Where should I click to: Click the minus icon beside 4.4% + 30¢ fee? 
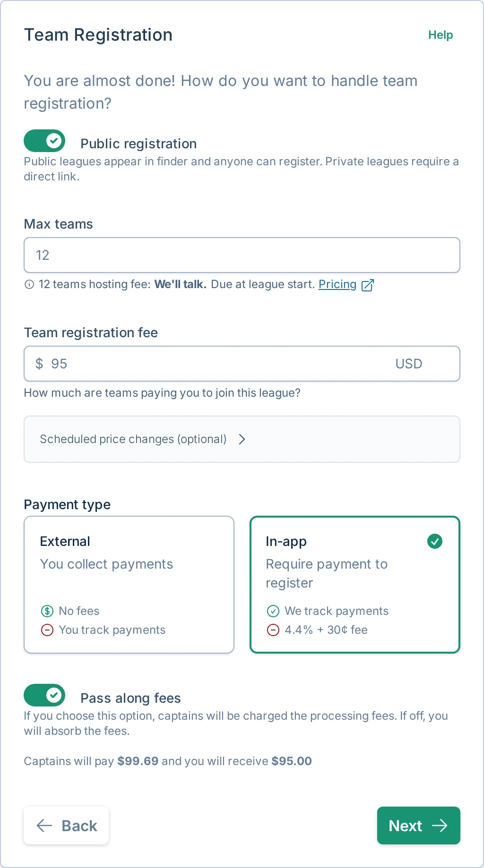[273, 630]
